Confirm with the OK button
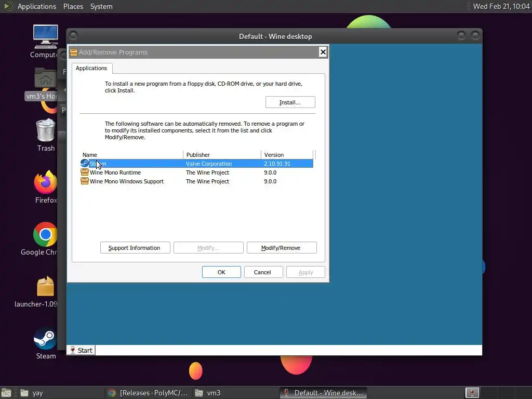This screenshot has width=532, height=399. (221, 272)
